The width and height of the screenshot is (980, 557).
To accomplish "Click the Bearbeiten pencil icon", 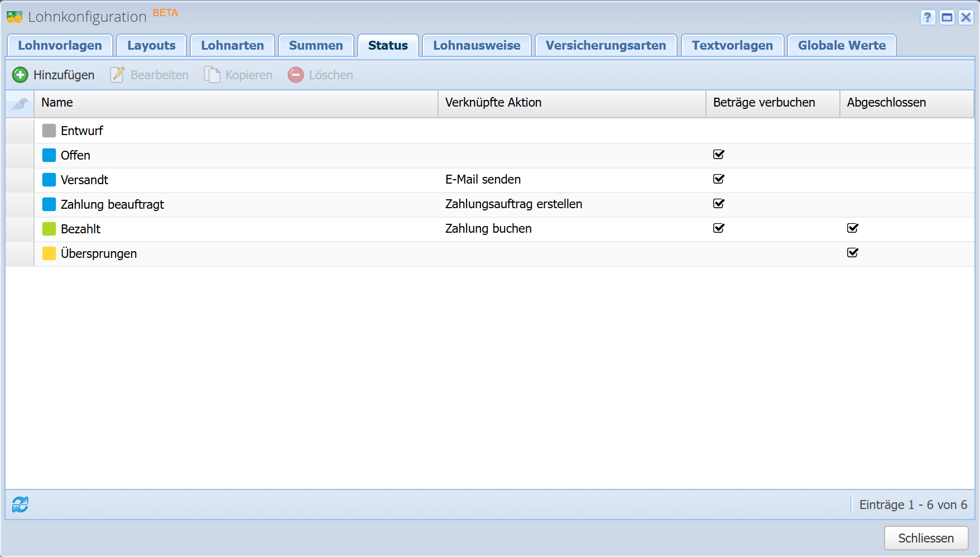I will [x=117, y=75].
